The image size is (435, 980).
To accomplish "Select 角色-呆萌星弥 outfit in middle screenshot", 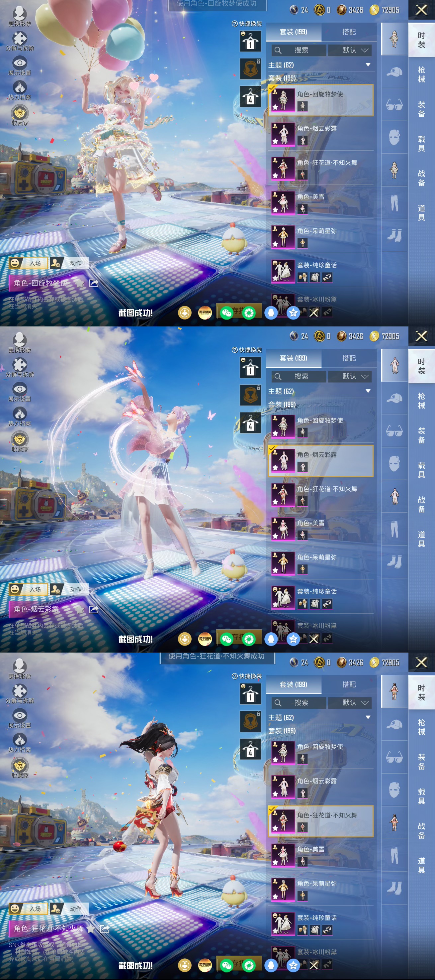I will (x=321, y=563).
